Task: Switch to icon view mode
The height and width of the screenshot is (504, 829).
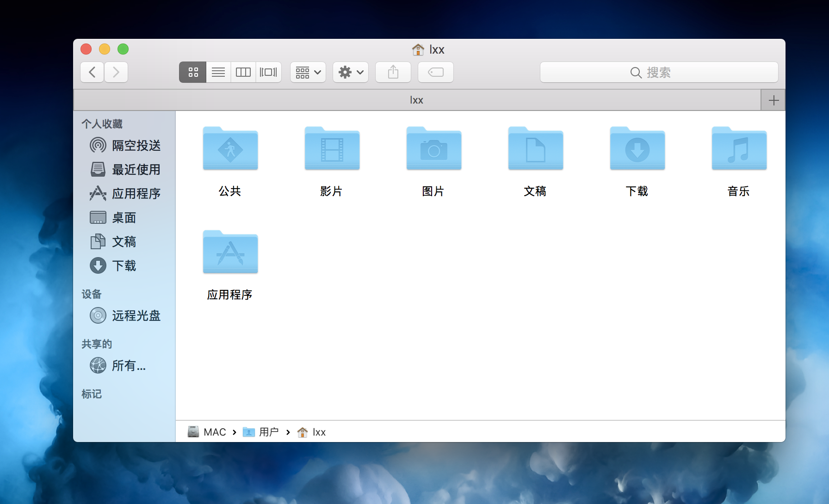Action: coord(193,72)
